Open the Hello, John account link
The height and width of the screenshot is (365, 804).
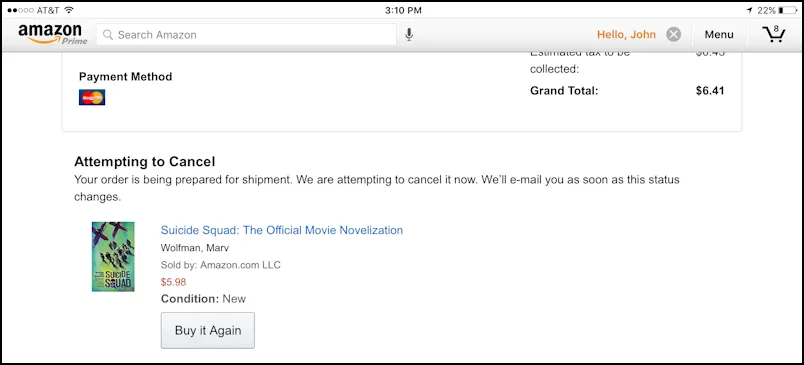click(626, 34)
